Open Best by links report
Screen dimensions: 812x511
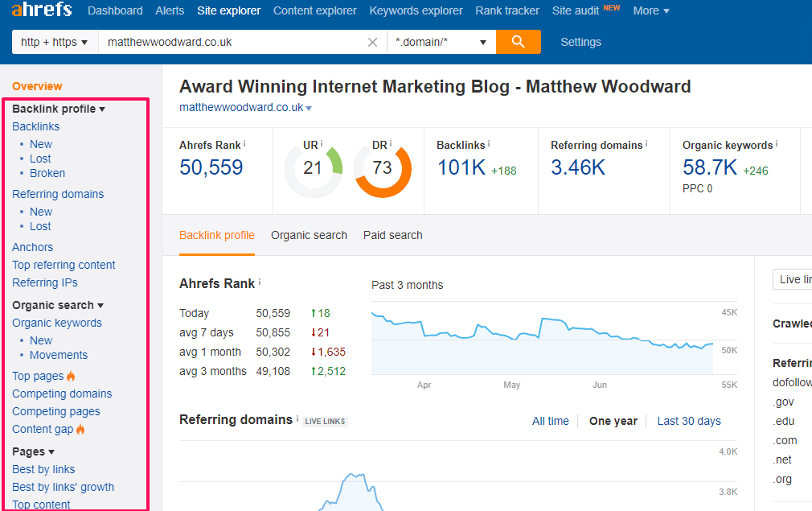43,469
